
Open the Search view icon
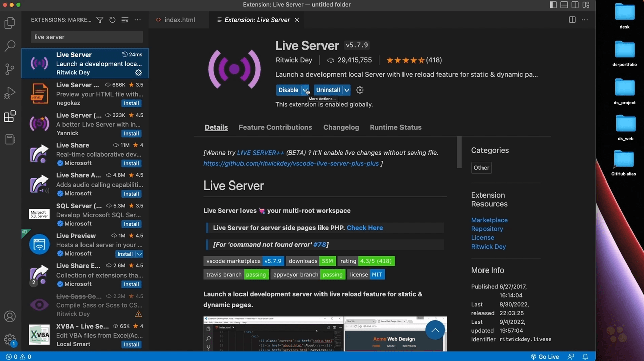10,46
